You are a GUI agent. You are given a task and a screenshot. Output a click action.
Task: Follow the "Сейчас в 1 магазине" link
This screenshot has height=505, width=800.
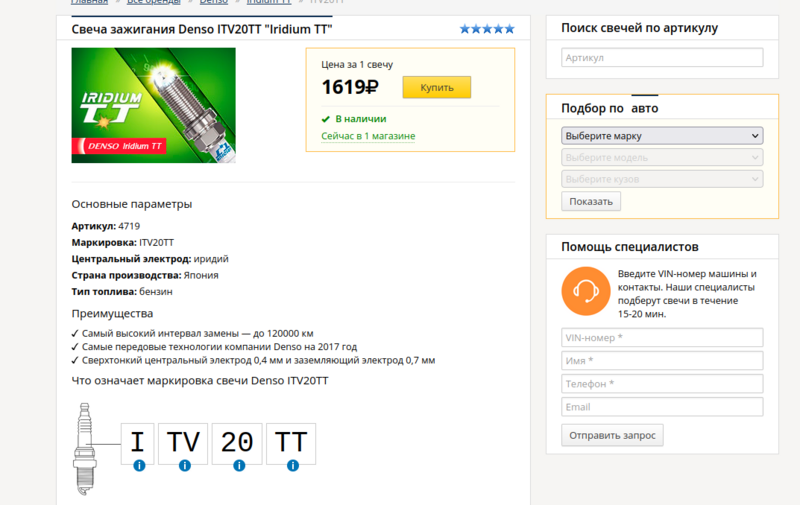368,136
